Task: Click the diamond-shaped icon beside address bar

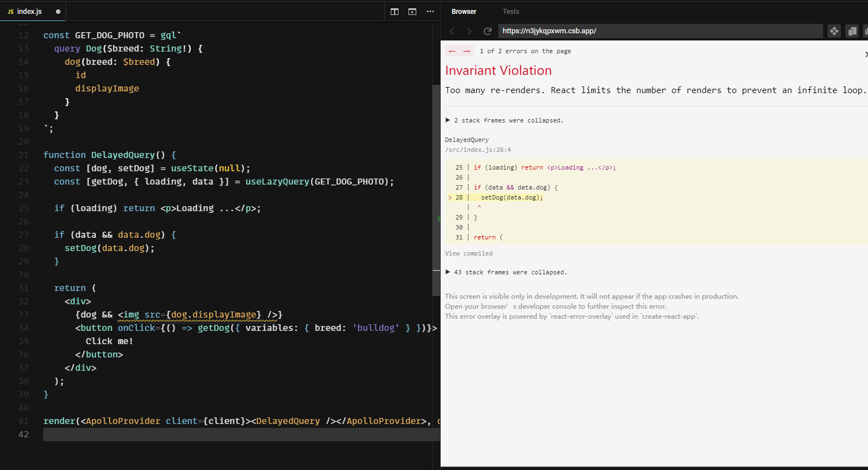Action: click(834, 31)
